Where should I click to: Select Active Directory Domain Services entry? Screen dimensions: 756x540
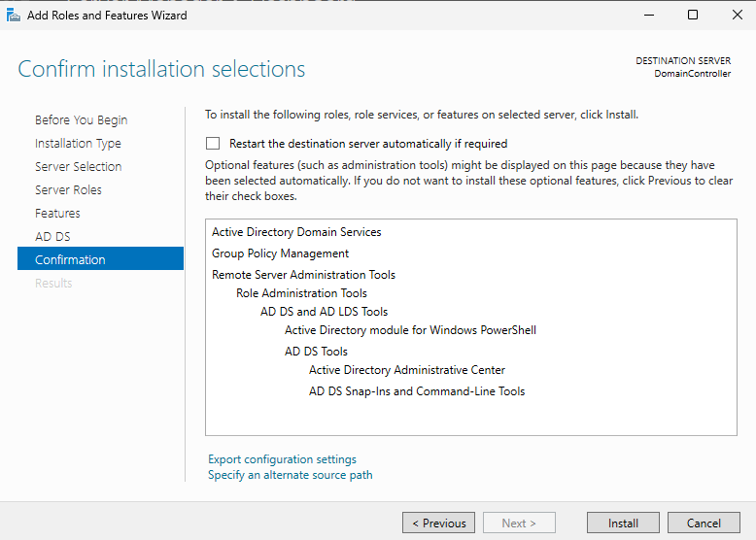pos(296,232)
